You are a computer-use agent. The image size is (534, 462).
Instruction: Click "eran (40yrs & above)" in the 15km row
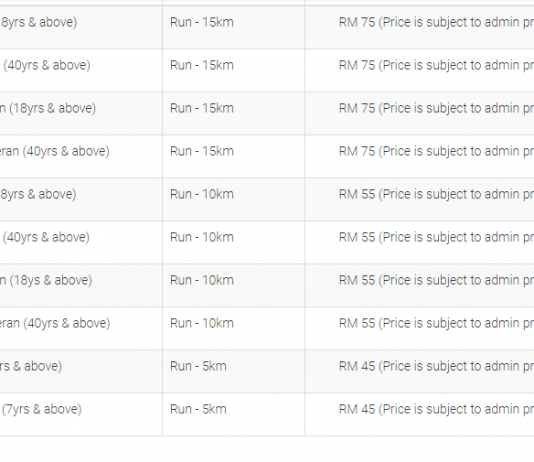pyautogui.click(x=54, y=151)
